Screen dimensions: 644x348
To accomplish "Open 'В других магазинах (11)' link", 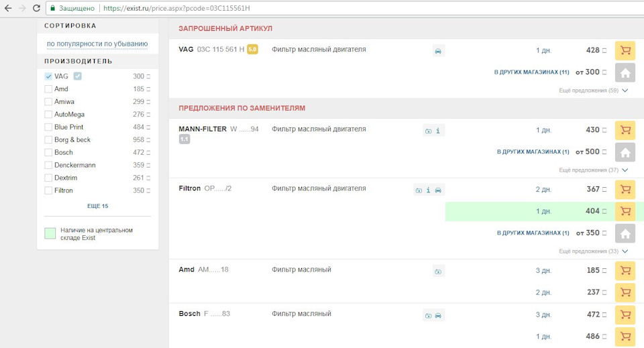I will pos(531,72).
